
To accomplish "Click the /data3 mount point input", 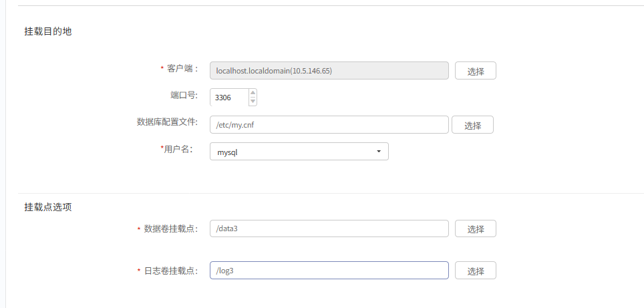I will point(329,228).
